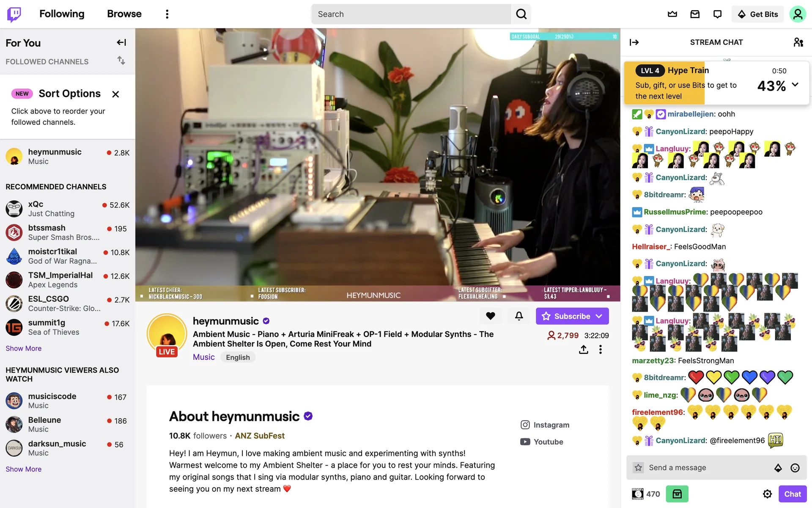The width and height of the screenshot is (812, 508).
Task: Open the whispers speech bubble icon
Action: point(717,14)
